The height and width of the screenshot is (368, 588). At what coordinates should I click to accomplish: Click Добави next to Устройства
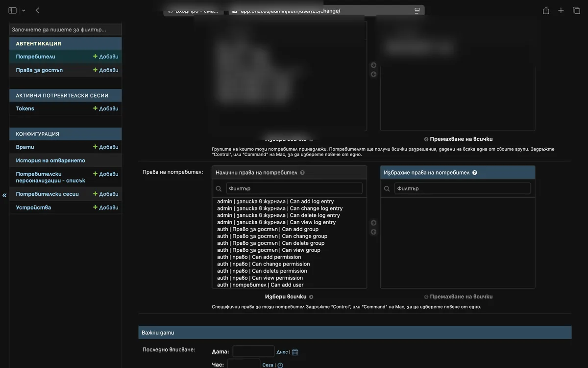(x=106, y=208)
